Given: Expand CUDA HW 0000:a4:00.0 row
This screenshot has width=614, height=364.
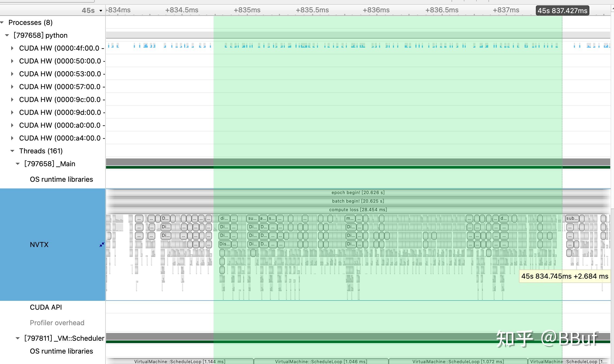Looking at the screenshot, I should (12, 138).
